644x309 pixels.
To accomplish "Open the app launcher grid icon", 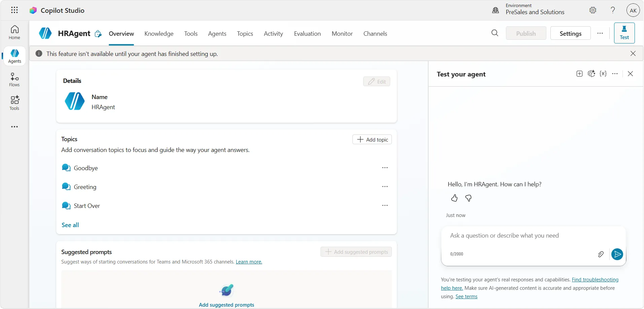I will pyautogui.click(x=14, y=10).
